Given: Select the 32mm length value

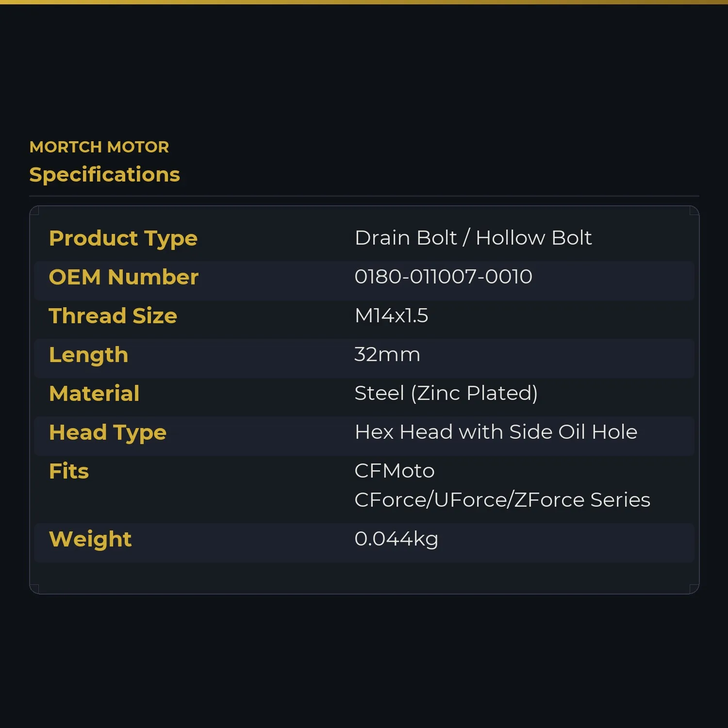Looking at the screenshot, I should pyautogui.click(x=387, y=354).
